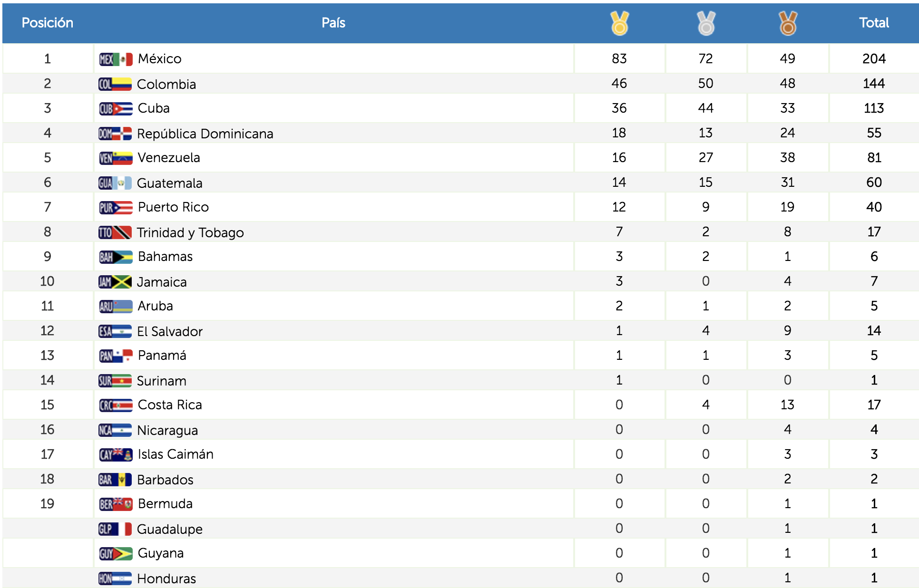Open the República Dominicana country name
The image size is (919, 588).
[x=205, y=134]
